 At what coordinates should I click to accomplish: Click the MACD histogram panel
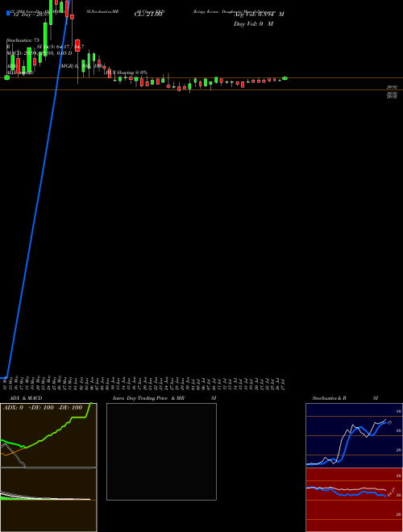click(x=48, y=500)
